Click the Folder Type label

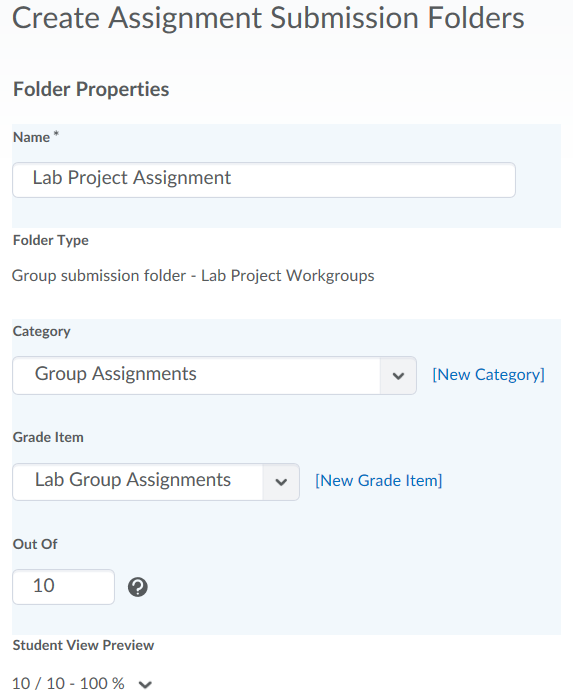coord(51,240)
